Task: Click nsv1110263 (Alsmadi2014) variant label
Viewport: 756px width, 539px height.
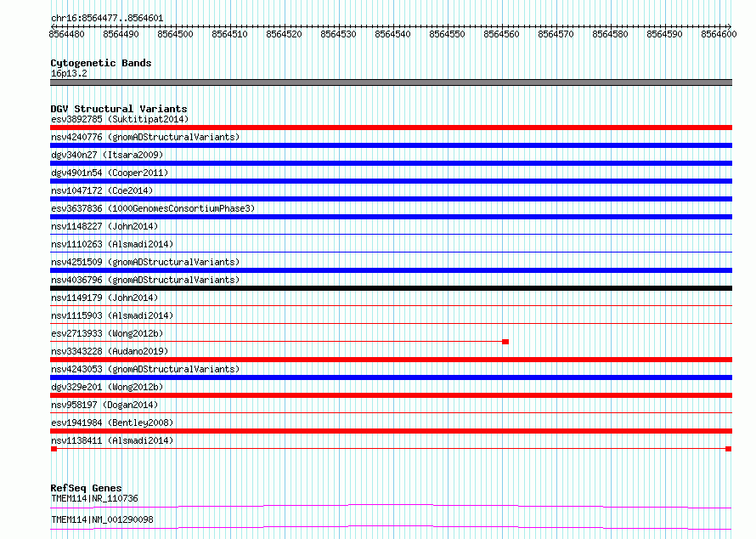Action: [112, 244]
